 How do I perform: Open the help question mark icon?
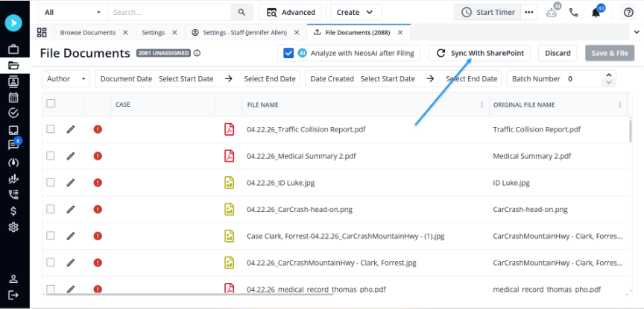(628, 13)
